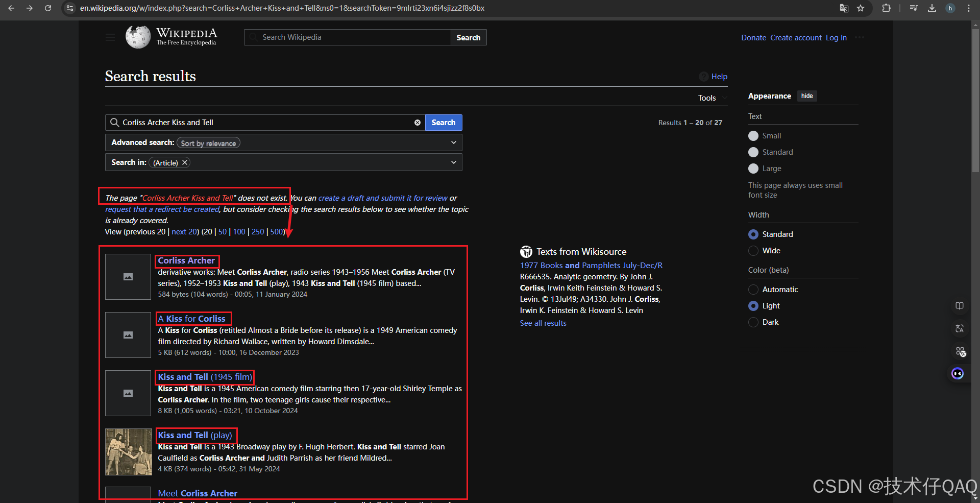Select Dark color mode
980x503 pixels.
753,322
